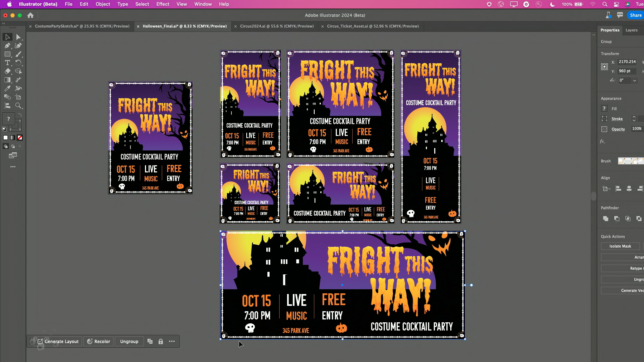Select the Direct Selection tool
This screenshot has width=644, height=362.
[18, 37]
